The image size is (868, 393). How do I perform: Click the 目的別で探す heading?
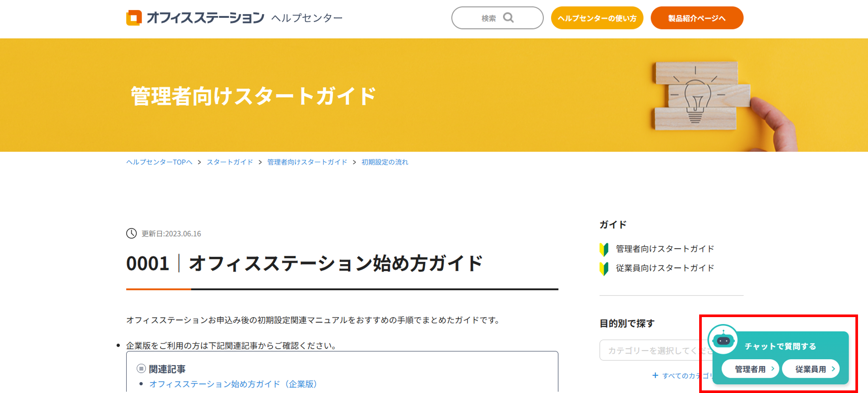pyautogui.click(x=627, y=323)
